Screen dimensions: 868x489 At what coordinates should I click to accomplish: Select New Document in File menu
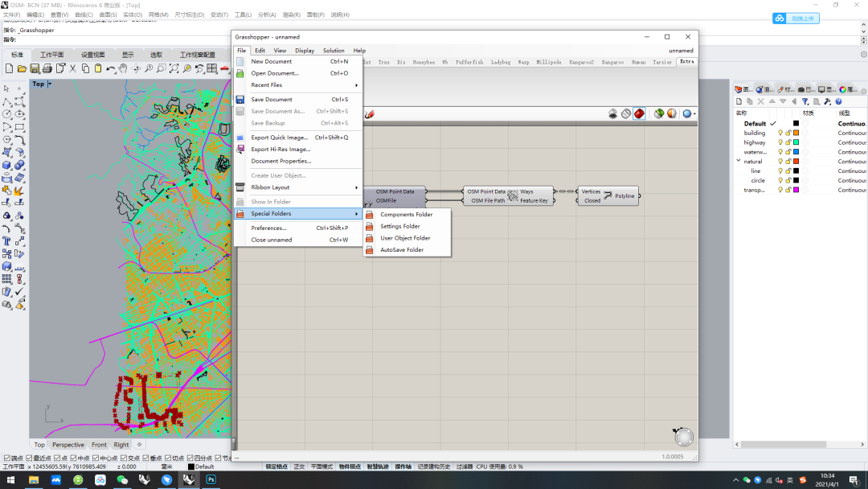point(300,61)
